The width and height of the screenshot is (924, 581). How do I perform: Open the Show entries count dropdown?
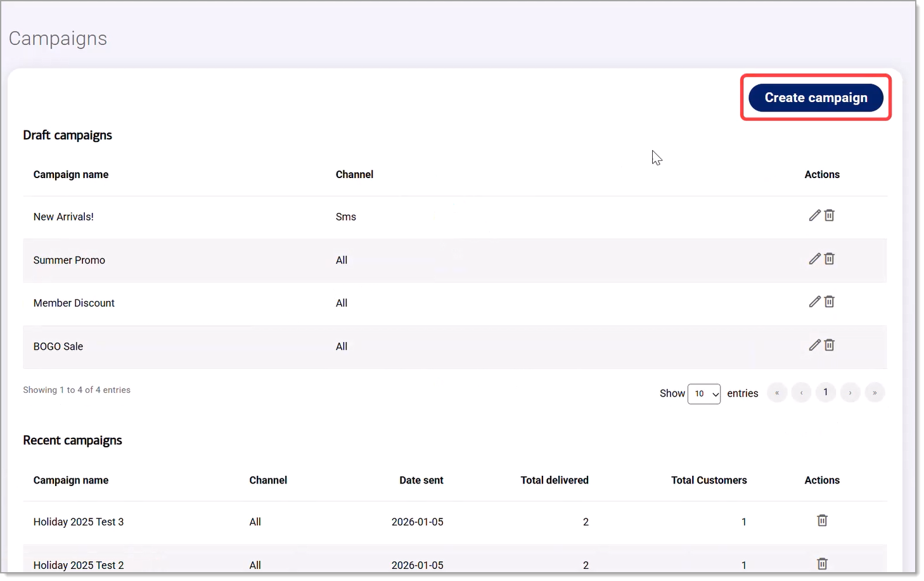pyautogui.click(x=704, y=393)
